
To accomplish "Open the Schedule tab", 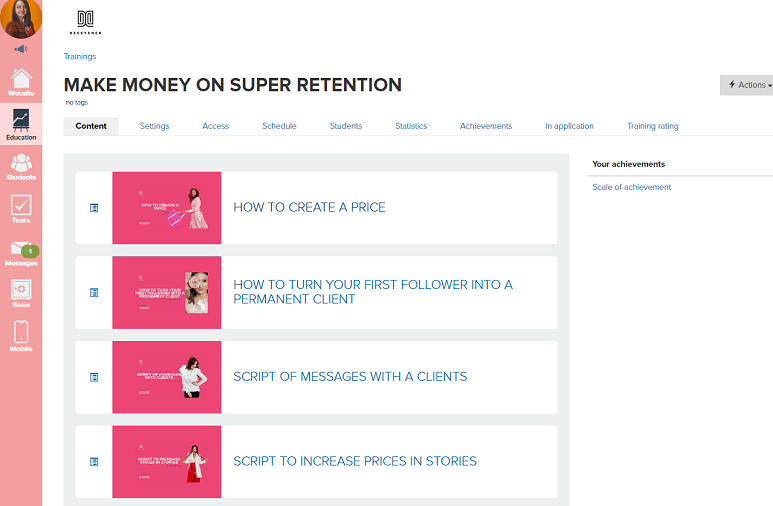I will pos(279,126).
